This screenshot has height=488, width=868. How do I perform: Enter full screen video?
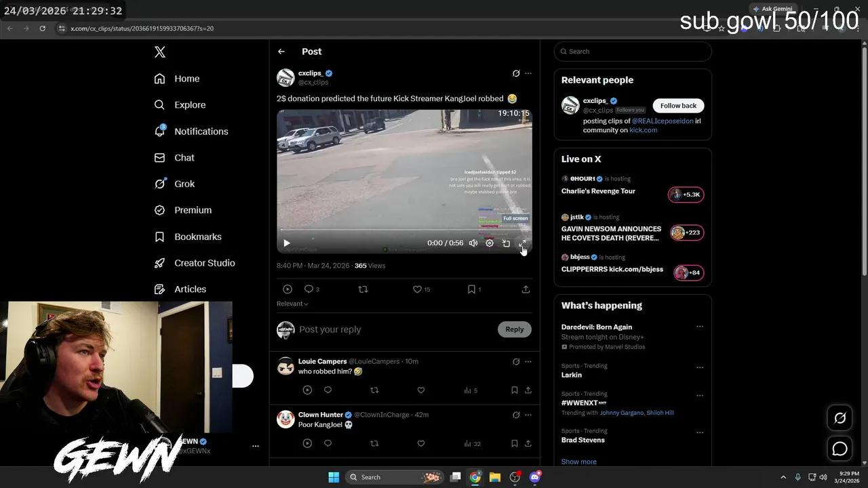pyautogui.click(x=522, y=243)
